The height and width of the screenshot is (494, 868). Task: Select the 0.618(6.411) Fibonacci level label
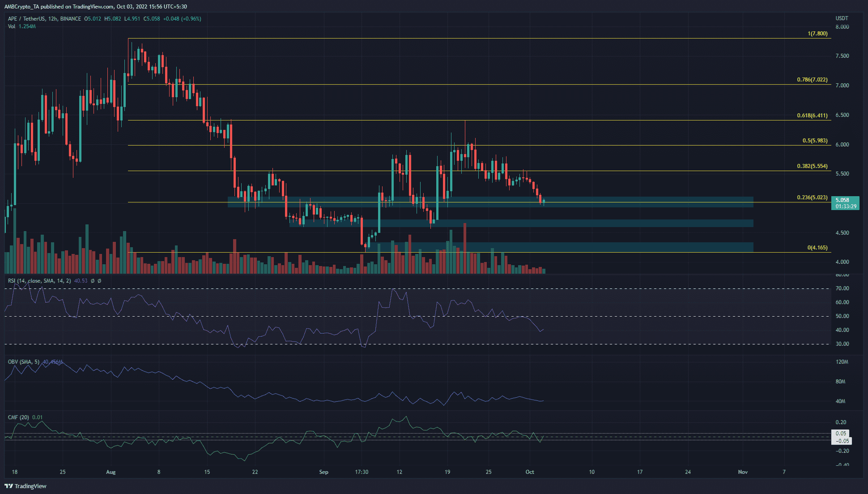click(x=813, y=115)
